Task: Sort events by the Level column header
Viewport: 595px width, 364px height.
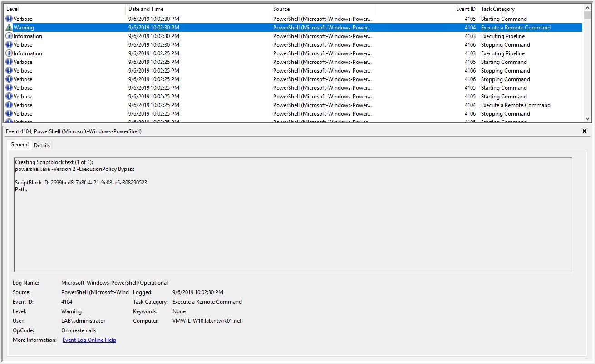Action: tap(64, 9)
